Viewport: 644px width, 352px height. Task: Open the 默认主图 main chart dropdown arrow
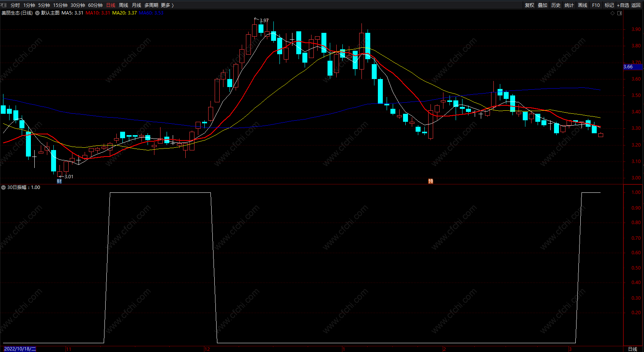tap(37, 13)
